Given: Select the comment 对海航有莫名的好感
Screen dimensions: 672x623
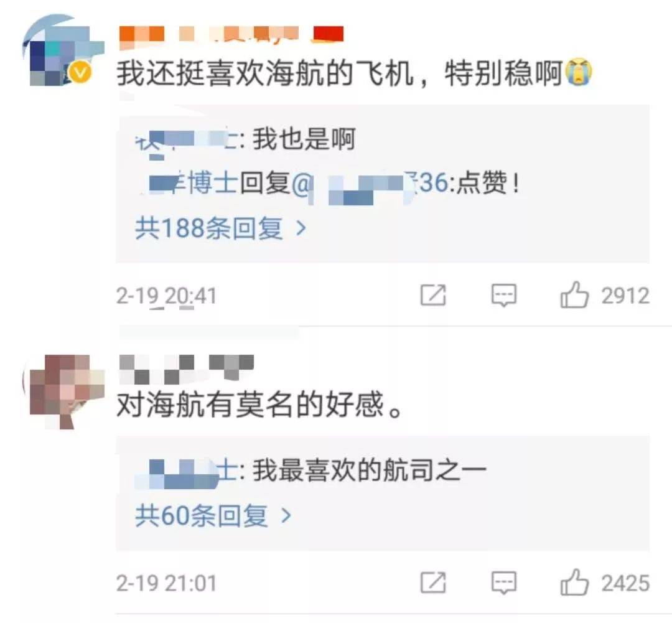Looking at the screenshot, I should coord(259,405).
